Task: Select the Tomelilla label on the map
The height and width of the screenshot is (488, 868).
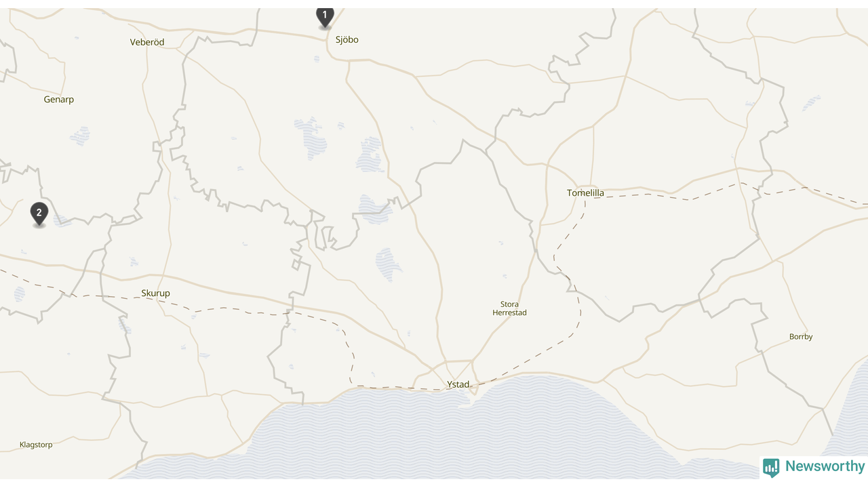Action: pos(585,193)
